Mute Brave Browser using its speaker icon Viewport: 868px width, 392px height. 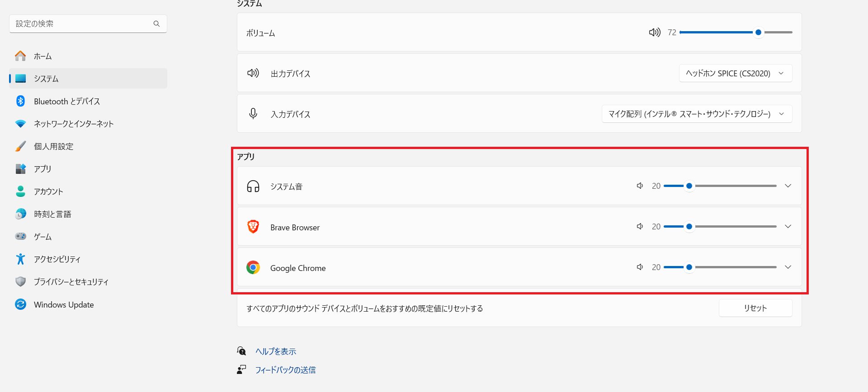(x=640, y=226)
